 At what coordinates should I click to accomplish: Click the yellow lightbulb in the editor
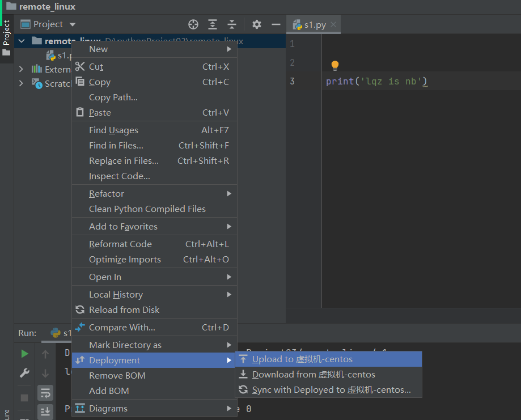point(335,66)
